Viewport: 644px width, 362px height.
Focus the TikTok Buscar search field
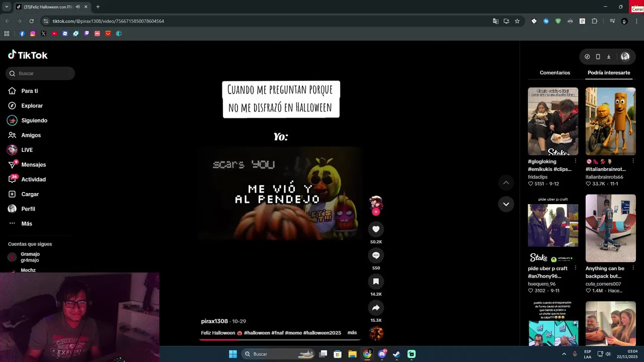pyautogui.click(x=40, y=73)
